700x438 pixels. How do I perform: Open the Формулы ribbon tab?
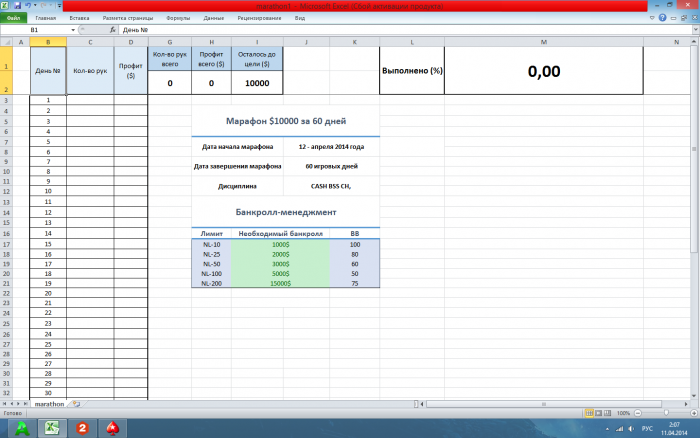(178, 18)
